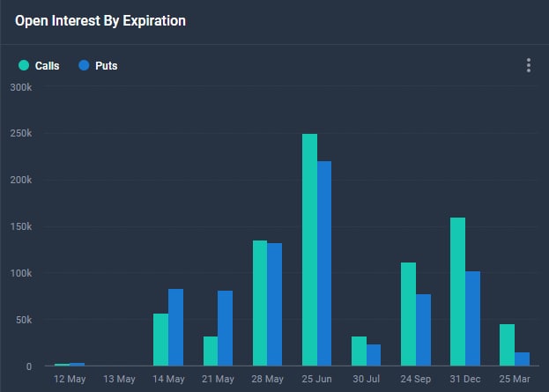This screenshot has height=392, width=549.
Task: Click the 14 May Calls bar
Action: tap(160, 339)
